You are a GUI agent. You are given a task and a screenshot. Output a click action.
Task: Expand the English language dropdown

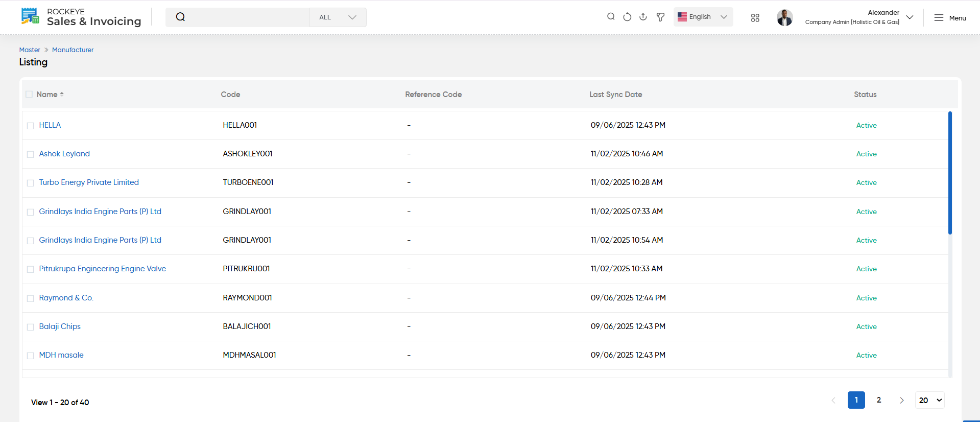click(703, 17)
